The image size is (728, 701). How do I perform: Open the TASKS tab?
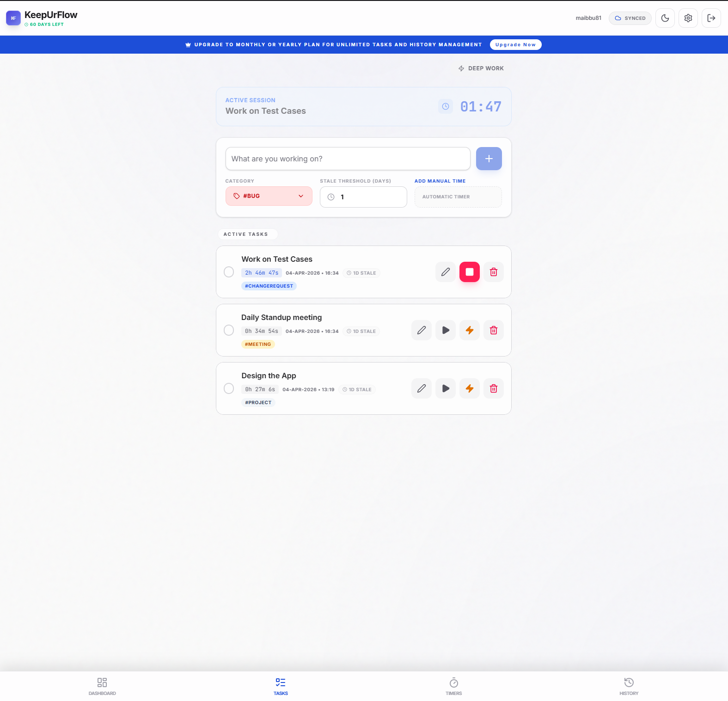281,686
